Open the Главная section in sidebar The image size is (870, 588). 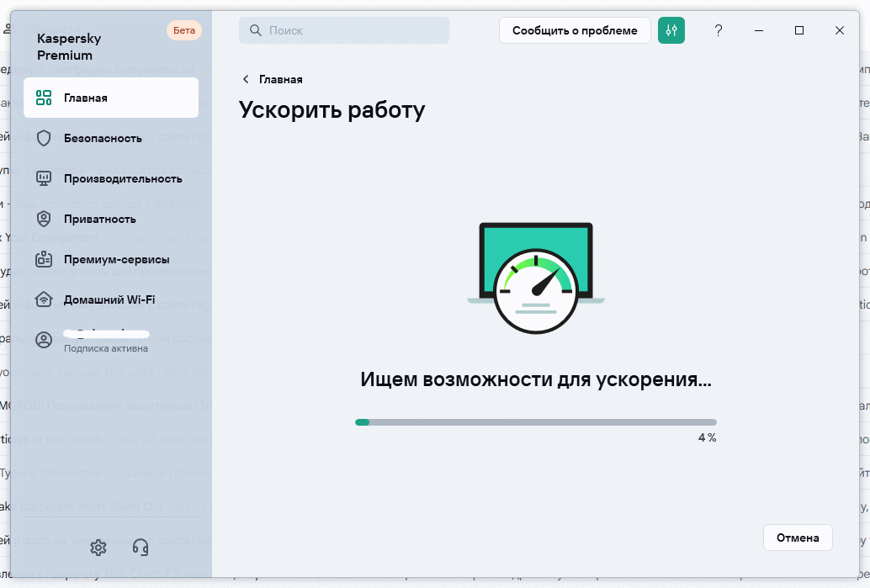[111, 98]
